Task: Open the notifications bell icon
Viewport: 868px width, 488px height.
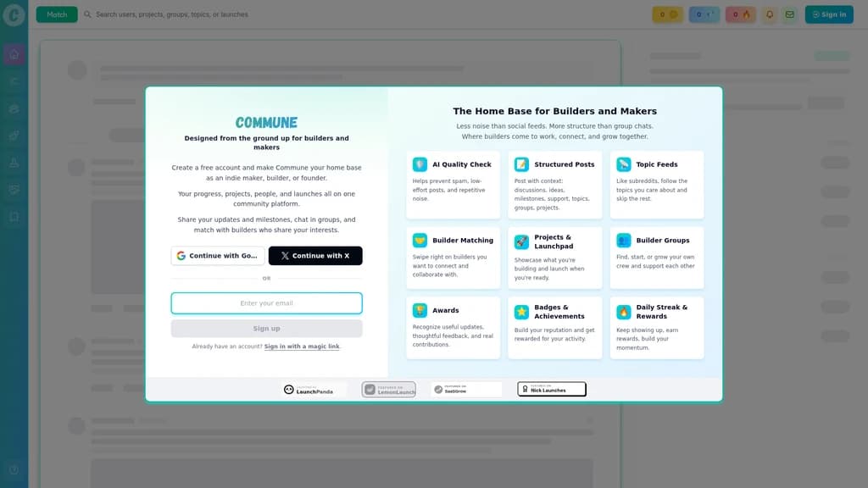Action: point(770,14)
